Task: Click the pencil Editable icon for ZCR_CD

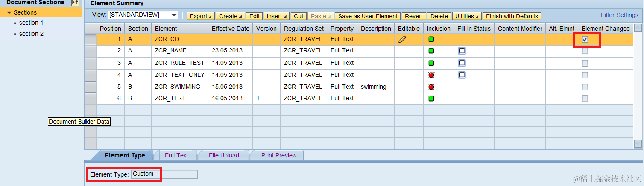Action: 402,39
